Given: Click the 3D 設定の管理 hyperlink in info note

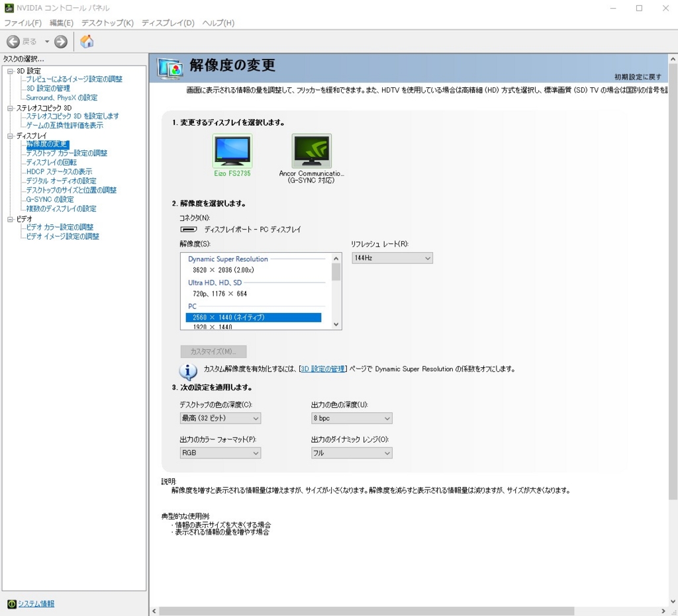Looking at the screenshot, I should pyautogui.click(x=323, y=369).
